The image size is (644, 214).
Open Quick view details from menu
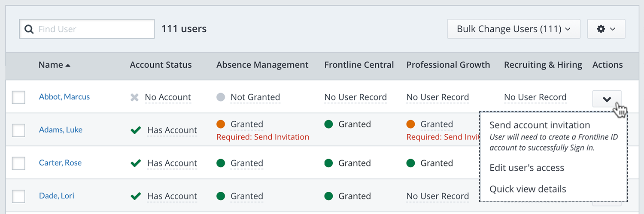(x=528, y=189)
